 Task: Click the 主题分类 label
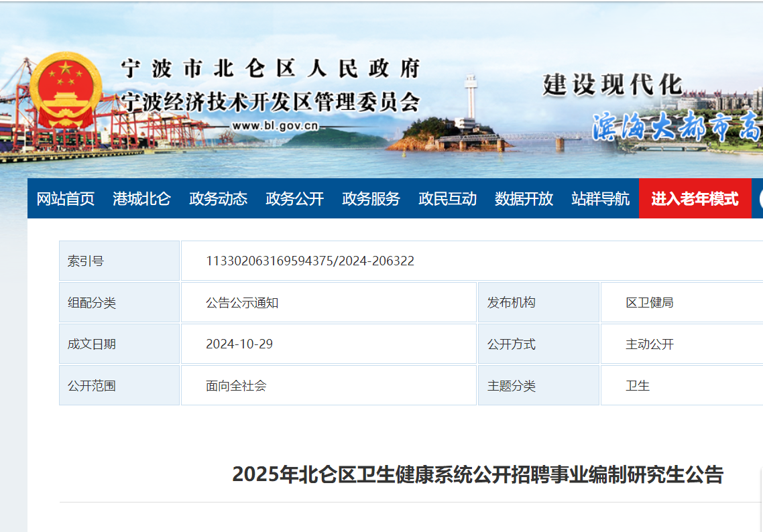[511, 386]
